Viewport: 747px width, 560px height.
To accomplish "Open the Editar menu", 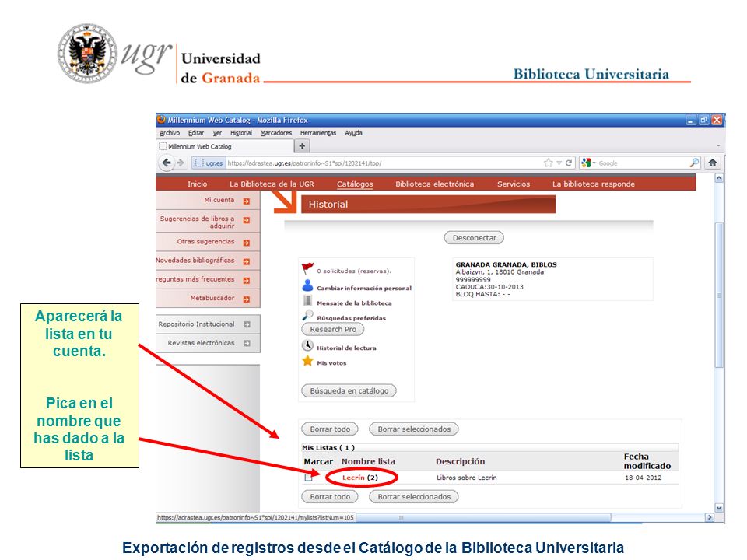I will coord(196,133).
